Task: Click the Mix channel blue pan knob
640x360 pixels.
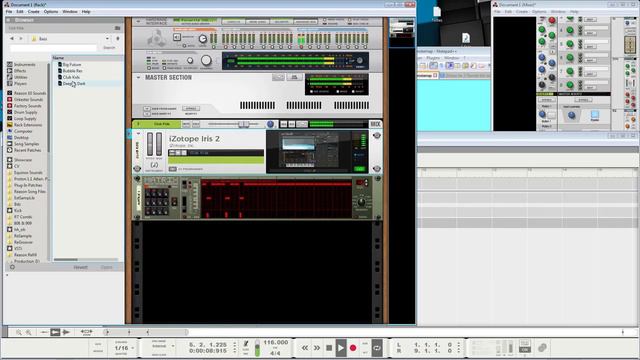Action: click(270, 124)
